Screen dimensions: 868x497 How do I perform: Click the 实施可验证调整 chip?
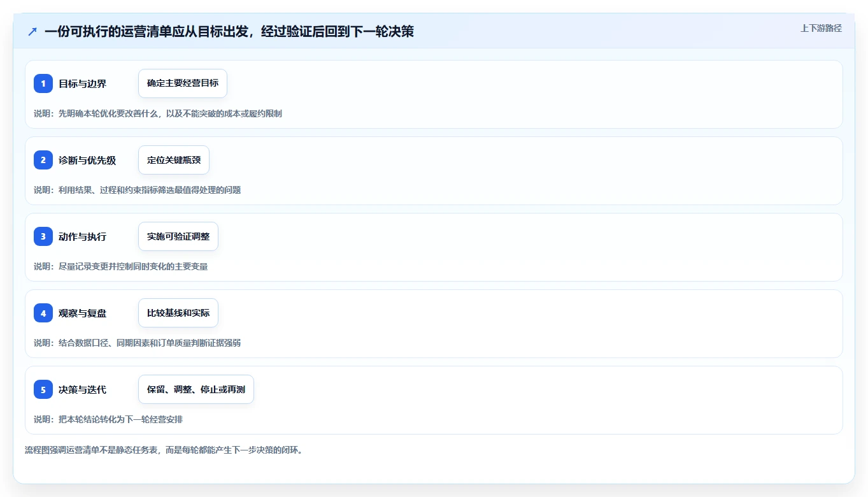click(178, 236)
